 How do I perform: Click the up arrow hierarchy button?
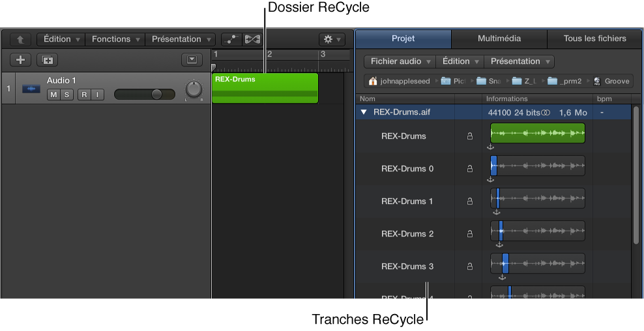[x=20, y=40]
